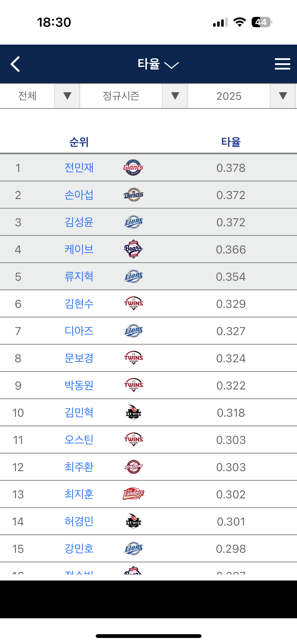Open player 오스틴's profile link
The height and width of the screenshot is (644, 297).
tap(79, 440)
